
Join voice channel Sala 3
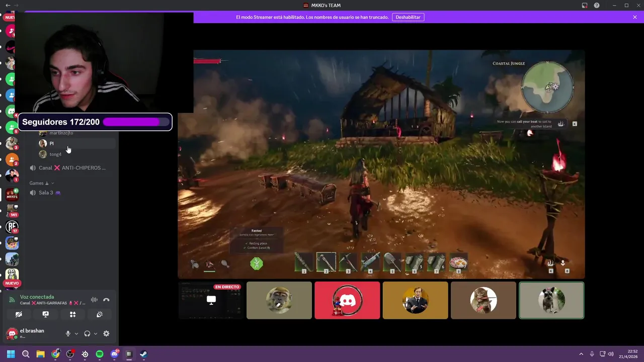(x=71, y=193)
